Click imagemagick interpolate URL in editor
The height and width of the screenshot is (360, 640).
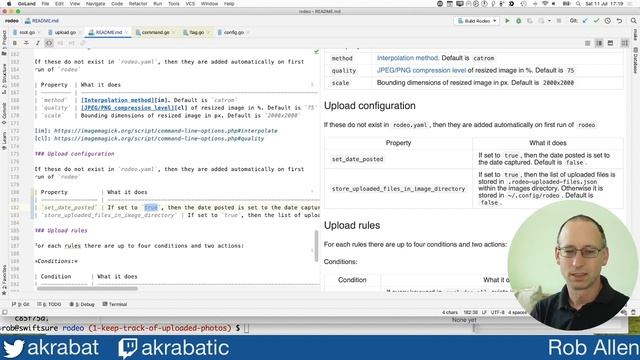pyautogui.click(x=166, y=131)
